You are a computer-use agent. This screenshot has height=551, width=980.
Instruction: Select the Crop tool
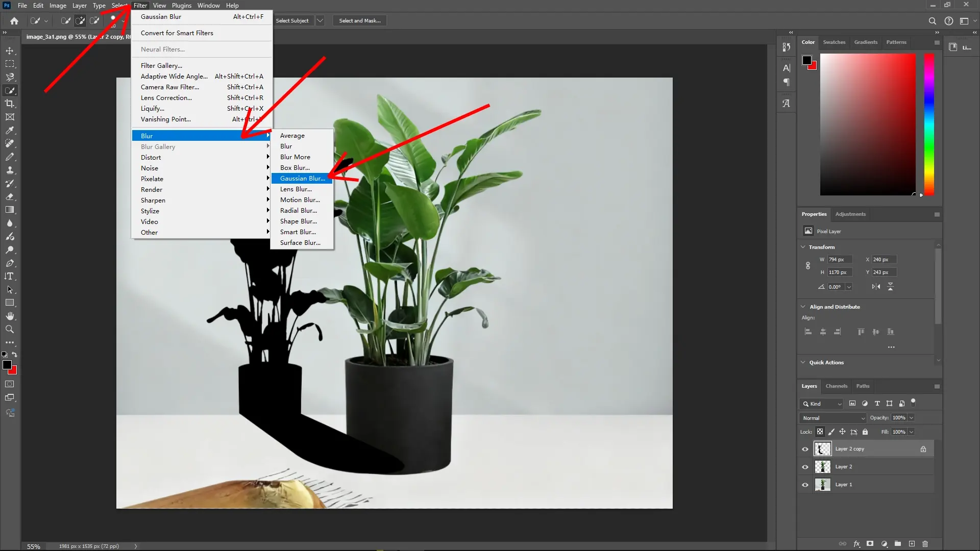point(10,103)
